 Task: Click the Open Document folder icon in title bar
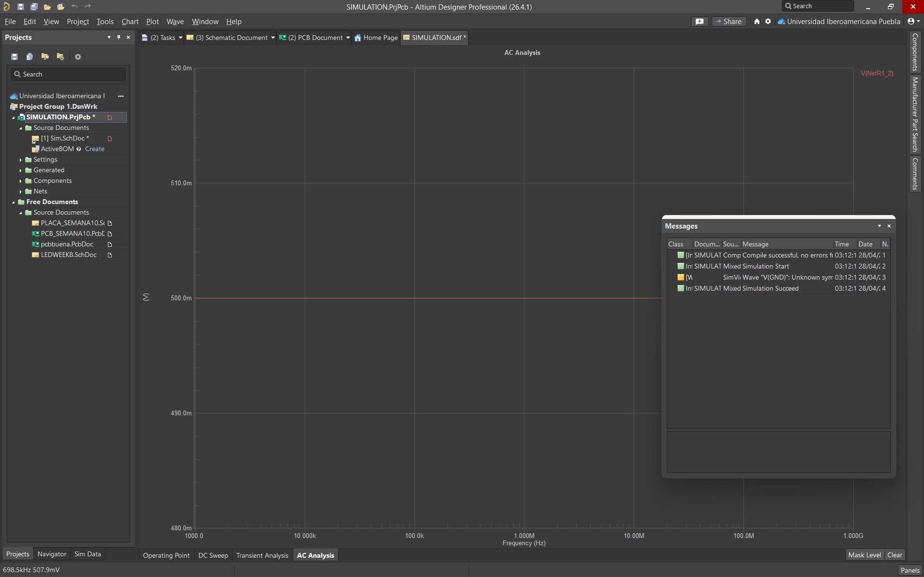[x=47, y=7]
